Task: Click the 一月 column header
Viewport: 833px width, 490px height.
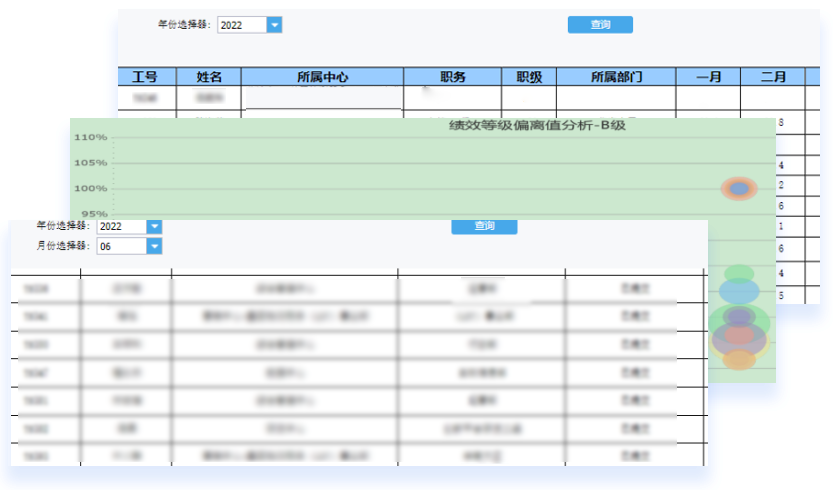Action: coord(708,77)
